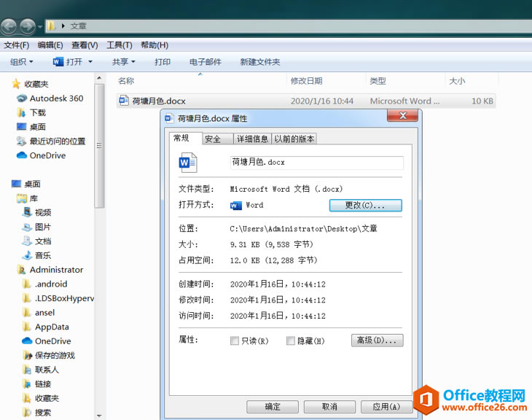The height and width of the screenshot is (420, 532).
Task: Expand the 打开 dropdown arrow
Action: 90,62
